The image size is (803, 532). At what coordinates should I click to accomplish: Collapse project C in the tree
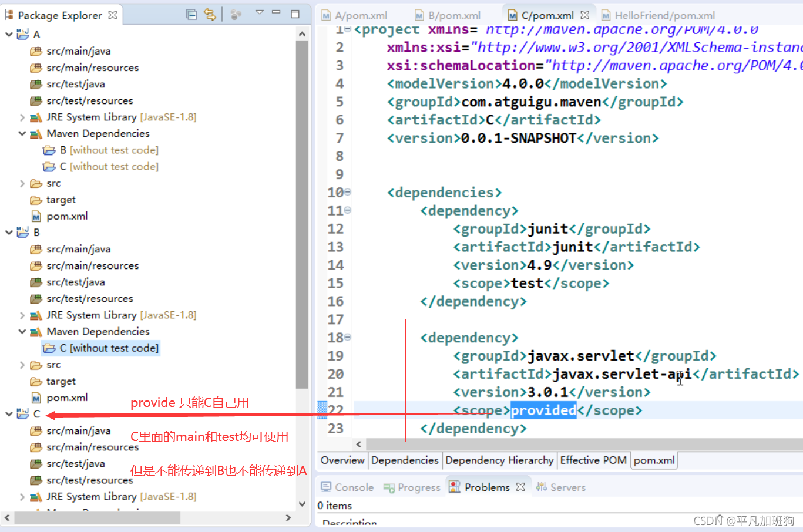9,414
